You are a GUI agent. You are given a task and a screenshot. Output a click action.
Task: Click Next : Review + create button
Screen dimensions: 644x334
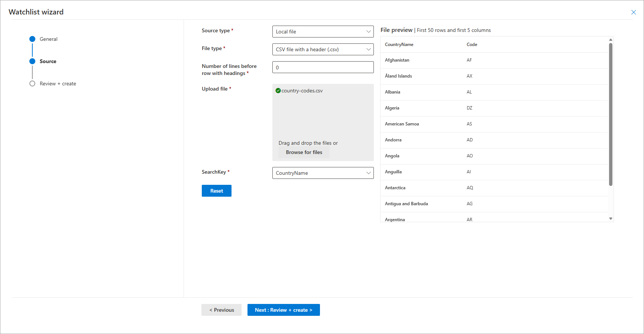tap(284, 310)
